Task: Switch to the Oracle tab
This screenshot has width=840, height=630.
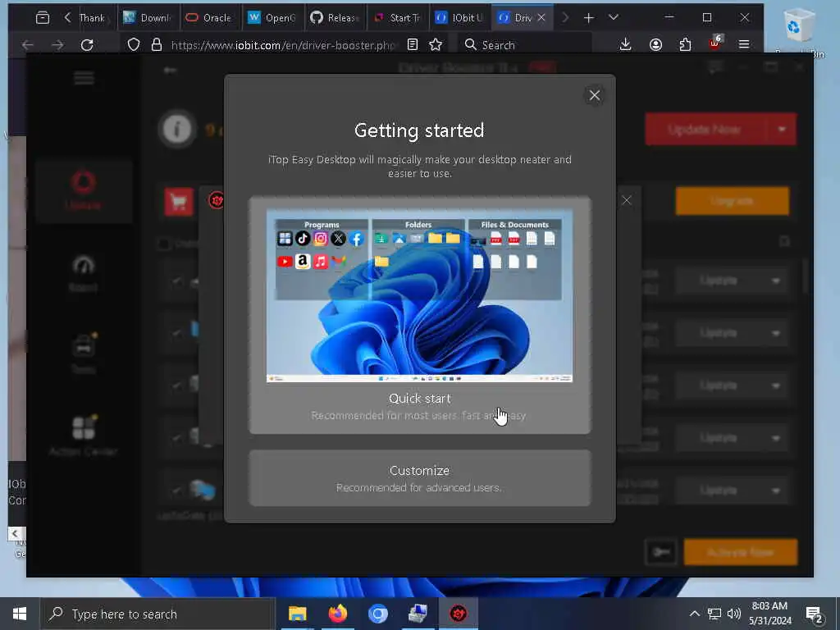Action: click(x=211, y=18)
